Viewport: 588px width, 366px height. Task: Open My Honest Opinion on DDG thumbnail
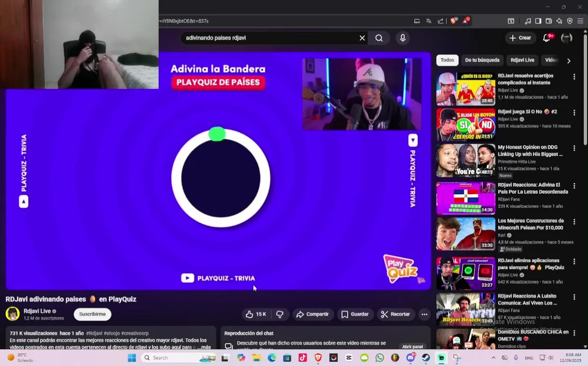pyautogui.click(x=466, y=161)
